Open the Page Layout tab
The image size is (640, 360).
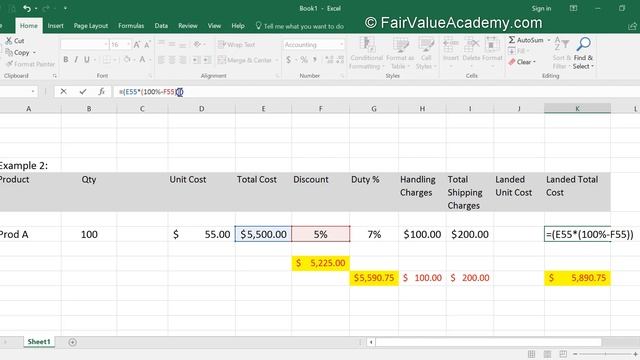point(91,26)
